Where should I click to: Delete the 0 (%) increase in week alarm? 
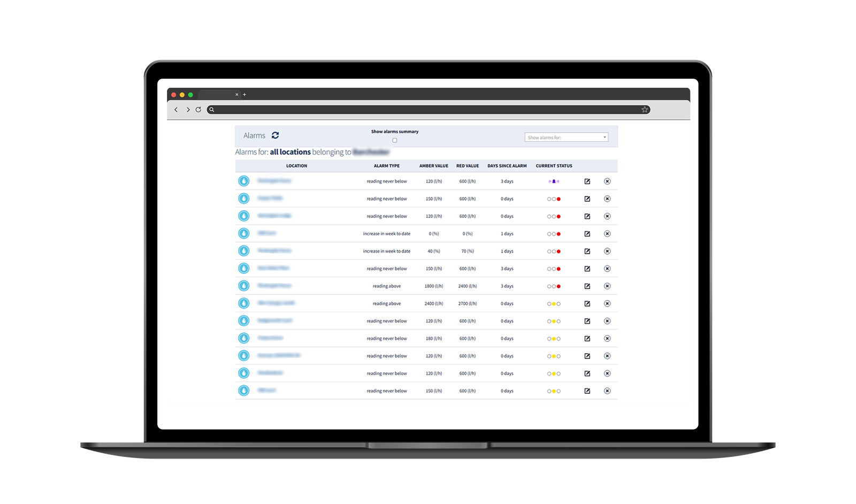607,234
